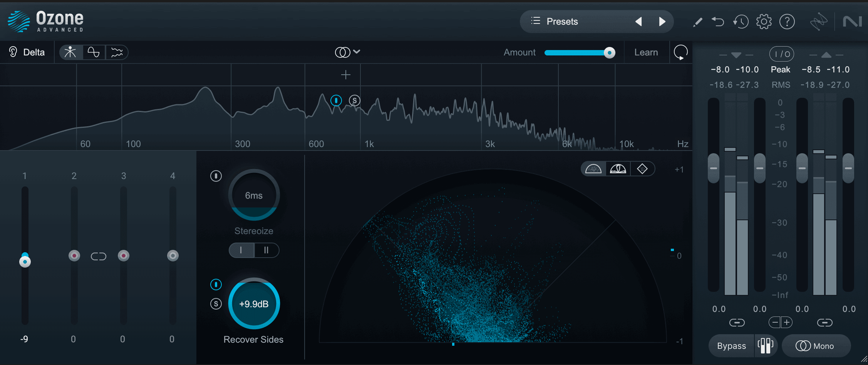Adjust the Stereoize 6ms knob
868x365 pixels.
coord(254,195)
